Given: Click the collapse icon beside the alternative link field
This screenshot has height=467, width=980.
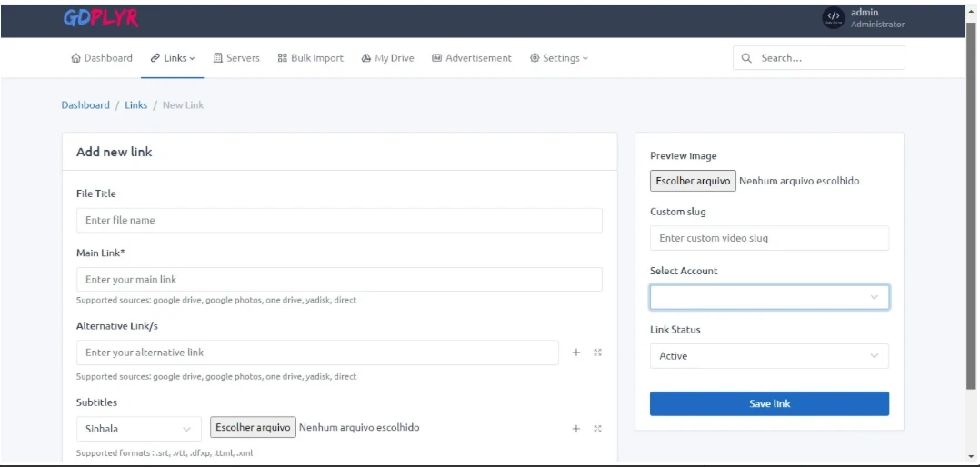Looking at the screenshot, I should coord(597,353).
